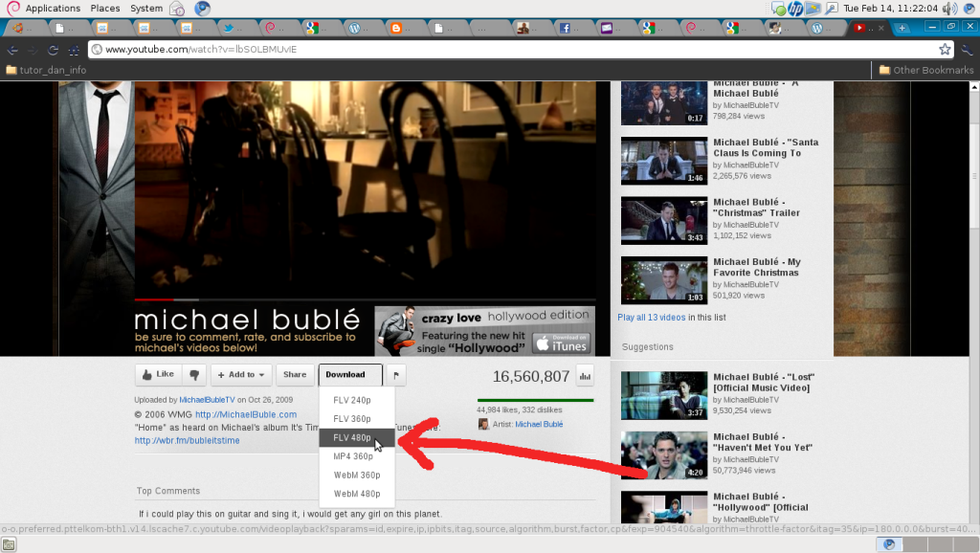Open the http://wbr.fm/bubleitstime link
The height and width of the screenshot is (553, 980).
tap(187, 440)
